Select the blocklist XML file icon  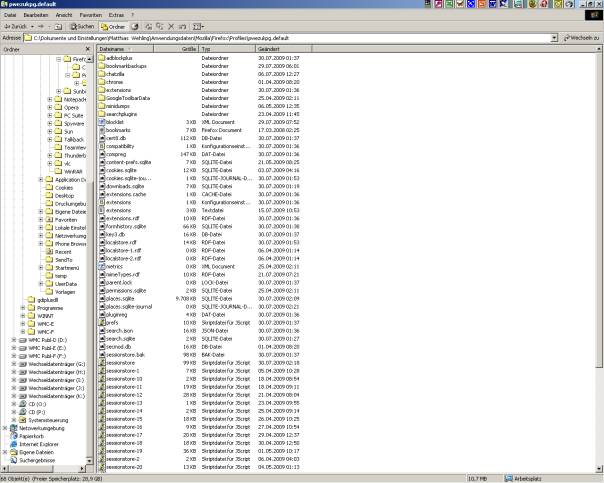click(102, 122)
